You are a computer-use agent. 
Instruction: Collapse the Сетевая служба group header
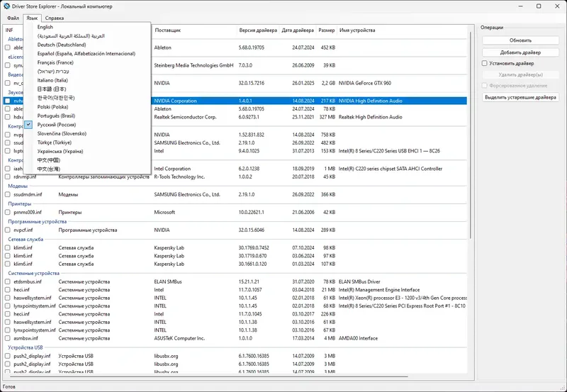tap(26, 240)
